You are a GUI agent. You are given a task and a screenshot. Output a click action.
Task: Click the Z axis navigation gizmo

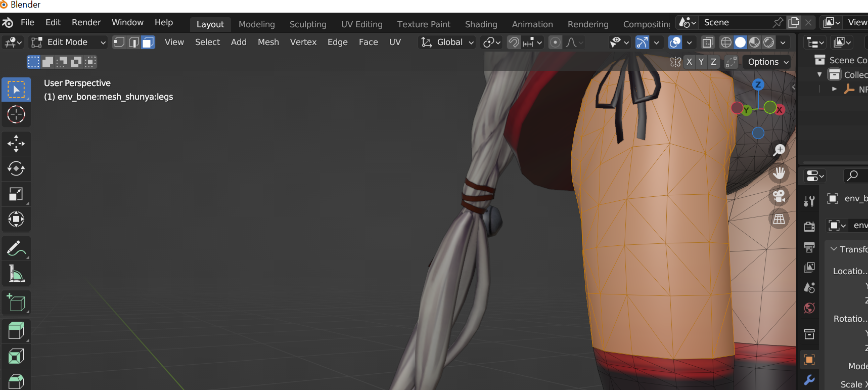click(758, 85)
